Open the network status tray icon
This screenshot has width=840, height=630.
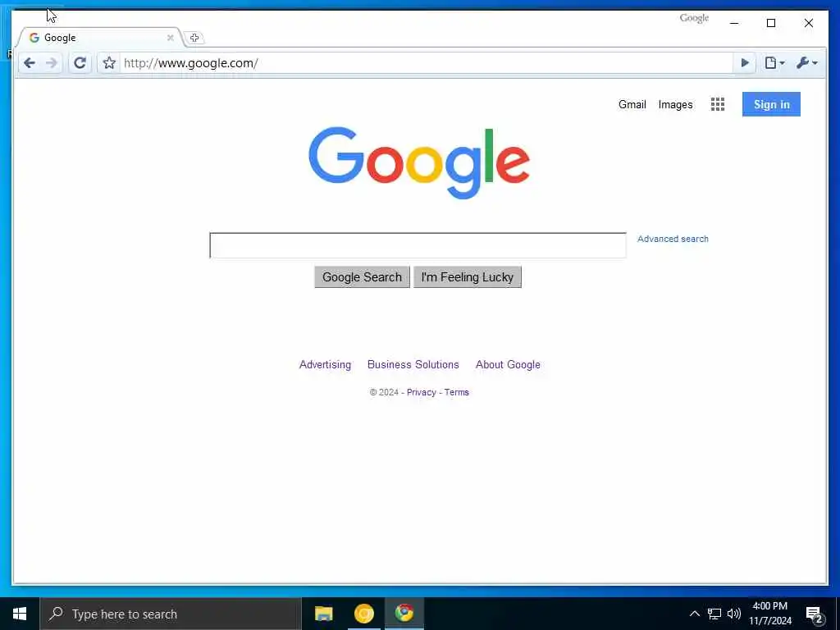point(714,614)
